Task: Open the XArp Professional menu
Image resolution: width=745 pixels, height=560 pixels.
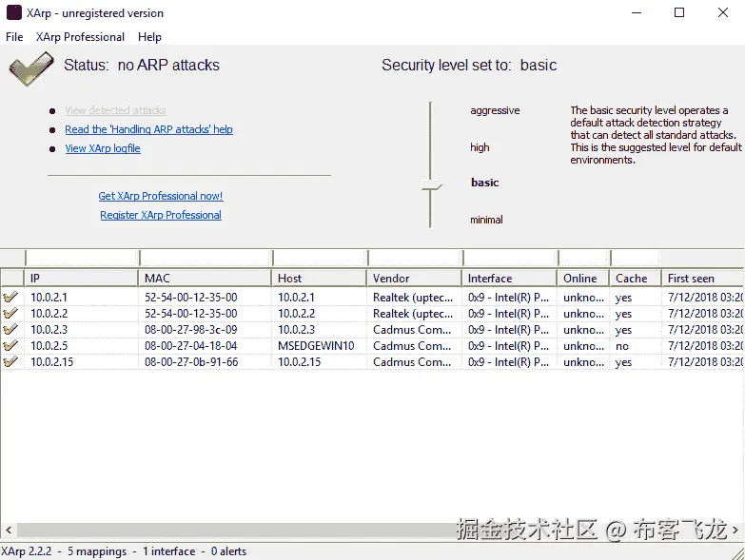Action: click(x=80, y=37)
